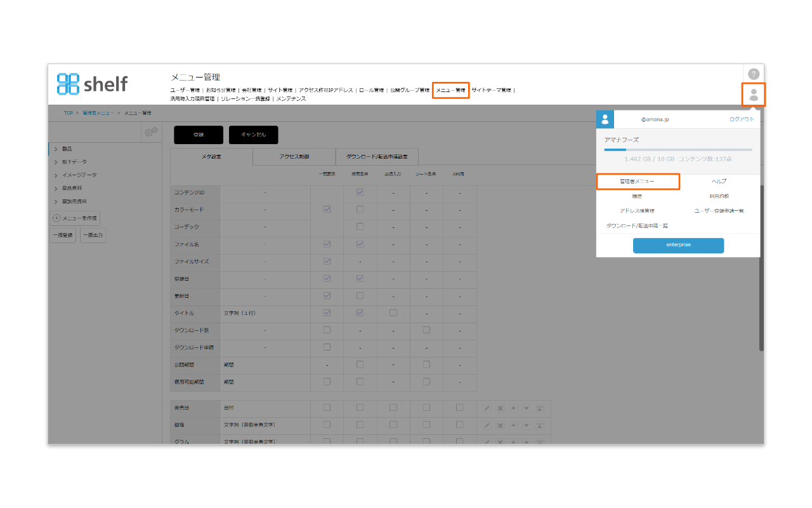Screen dimensions: 812x508
Task: Click the shelf logo
Action: pyautogui.click(x=93, y=83)
